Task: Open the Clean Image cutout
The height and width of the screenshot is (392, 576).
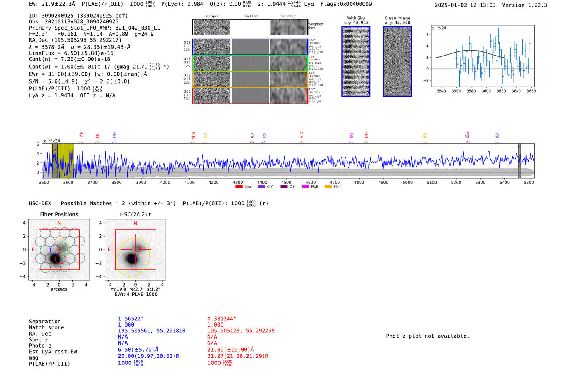Action: point(397,61)
